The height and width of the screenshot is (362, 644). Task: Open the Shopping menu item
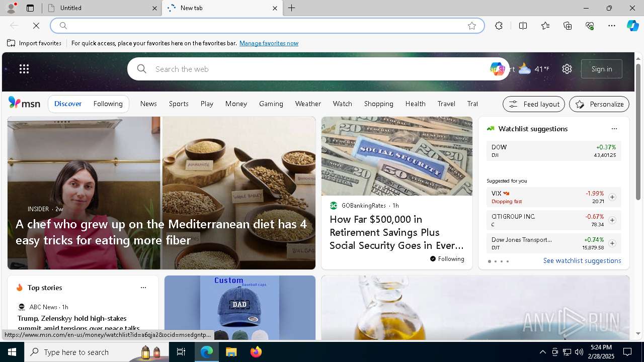tap(378, 104)
